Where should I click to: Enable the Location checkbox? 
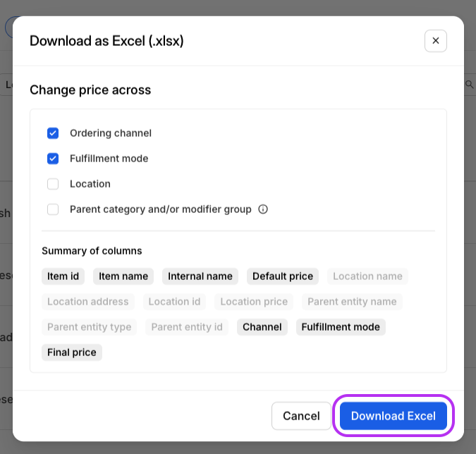tap(53, 184)
